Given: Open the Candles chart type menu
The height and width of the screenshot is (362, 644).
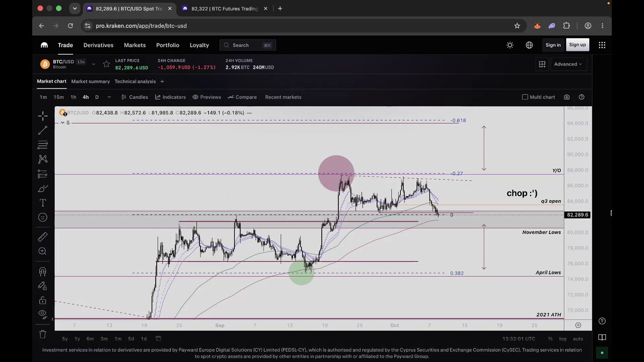Looking at the screenshot, I should tap(135, 97).
